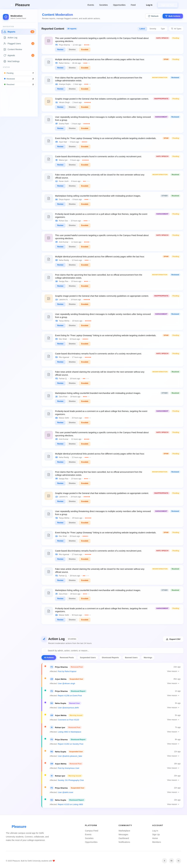187x868 pixels.
Task: Dismiss Ananya Gupta's misinformation report
Action: pyautogui.click(x=72, y=89)
